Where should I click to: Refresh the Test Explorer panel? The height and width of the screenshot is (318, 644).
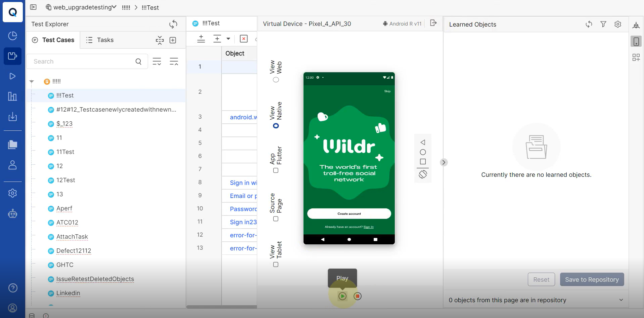point(173,24)
